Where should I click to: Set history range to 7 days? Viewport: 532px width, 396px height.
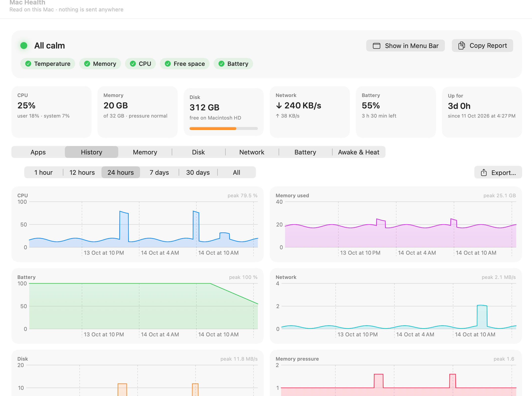click(x=159, y=172)
